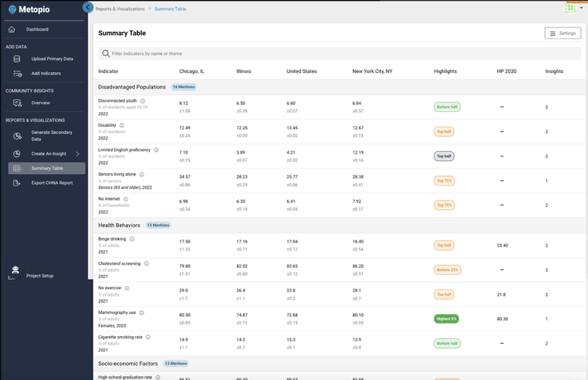Open the Dashboard home icon
Viewport: 588px width, 380px height.
tap(12, 29)
